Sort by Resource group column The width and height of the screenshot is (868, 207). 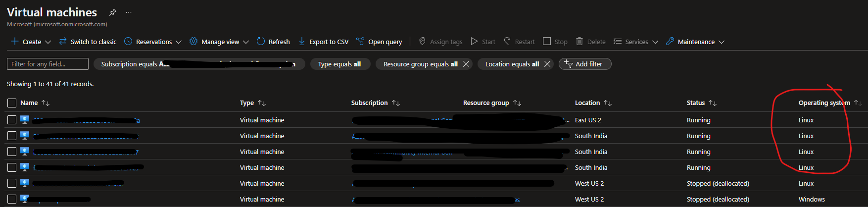(x=517, y=103)
